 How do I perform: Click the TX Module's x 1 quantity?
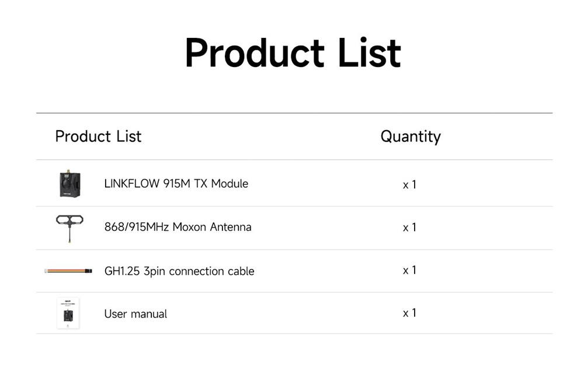tap(409, 184)
